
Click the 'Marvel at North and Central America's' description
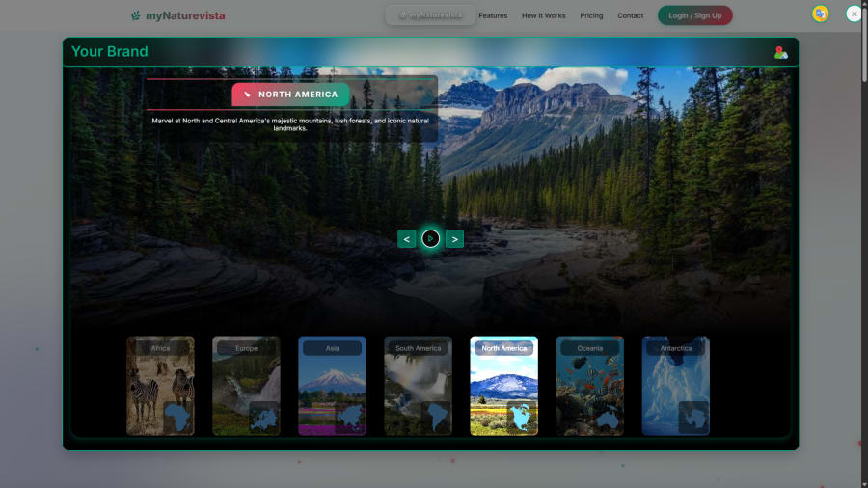coord(290,124)
